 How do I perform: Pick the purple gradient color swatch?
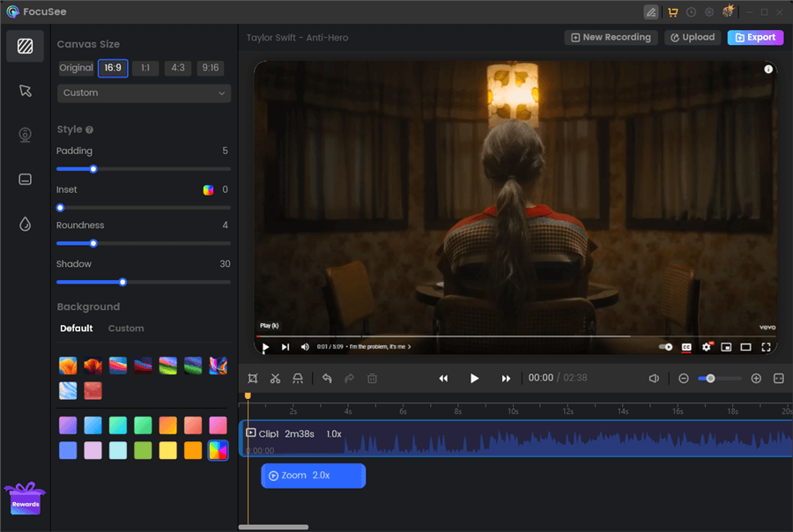pos(68,425)
